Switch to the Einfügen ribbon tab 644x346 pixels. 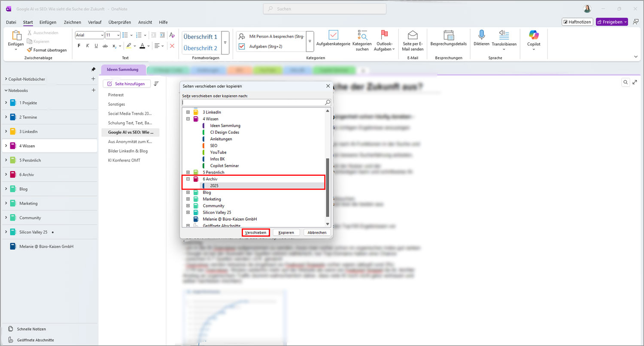[x=48, y=22]
